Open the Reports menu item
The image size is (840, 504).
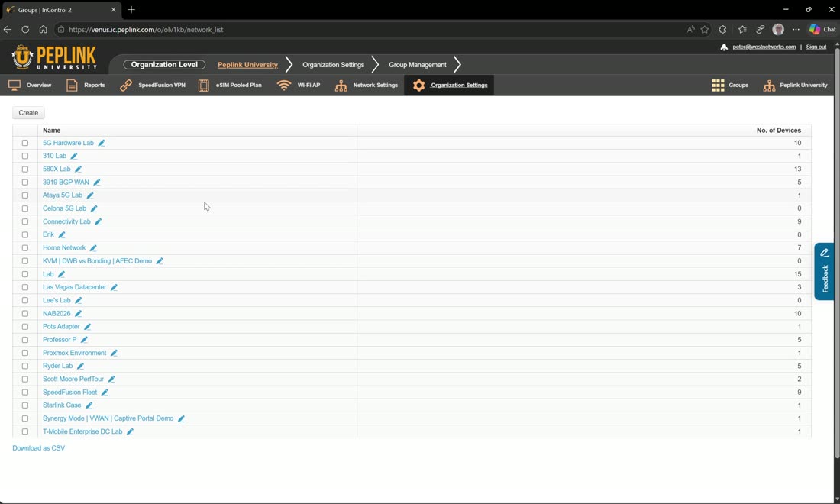point(86,86)
